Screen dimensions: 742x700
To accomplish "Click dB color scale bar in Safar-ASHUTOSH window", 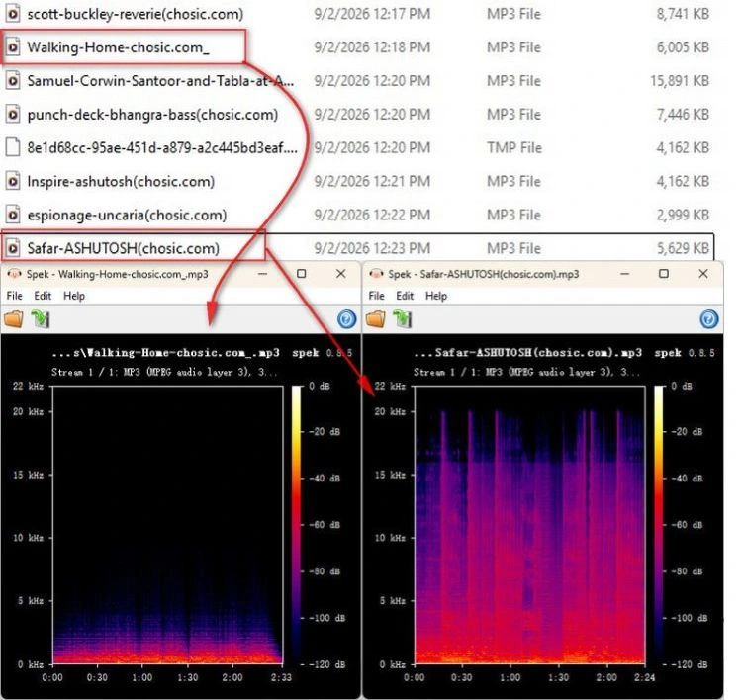I will [659, 525].
